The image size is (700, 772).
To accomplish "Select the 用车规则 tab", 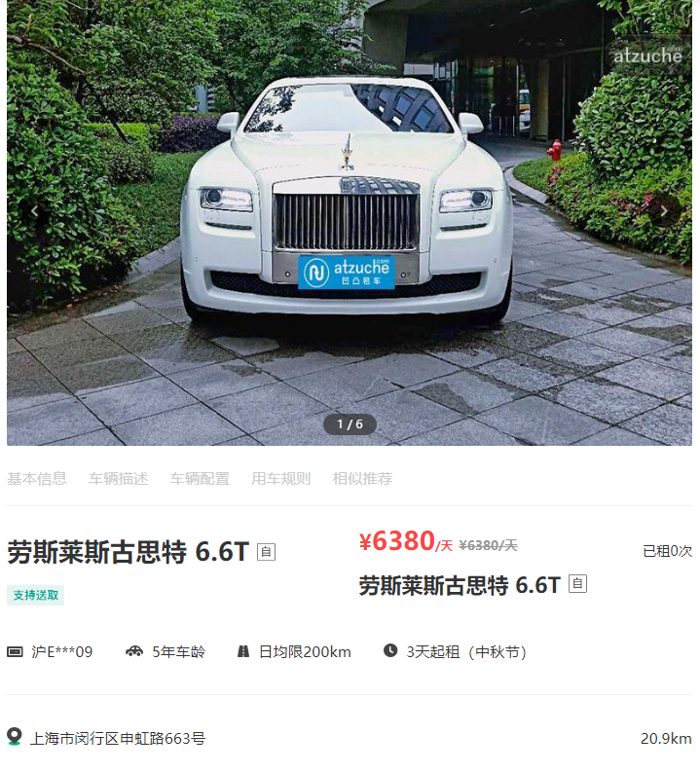I will tap(281, 479).
